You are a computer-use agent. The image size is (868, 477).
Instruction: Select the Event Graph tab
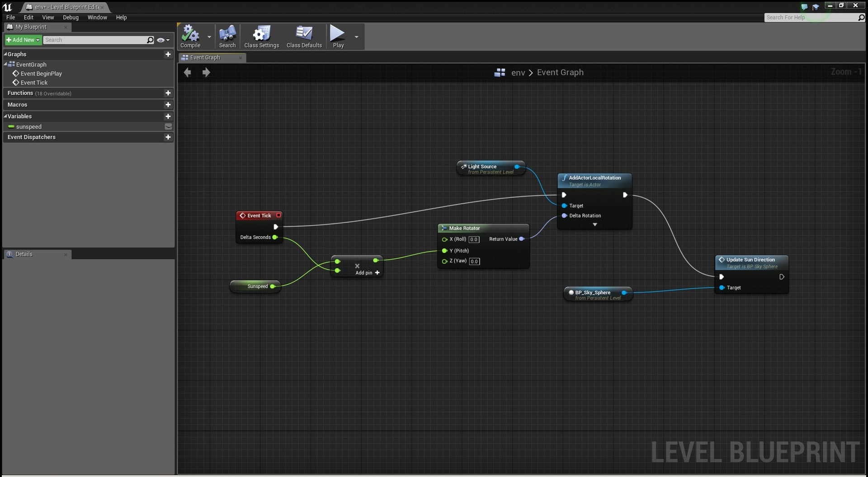click(x=205, y=57)
